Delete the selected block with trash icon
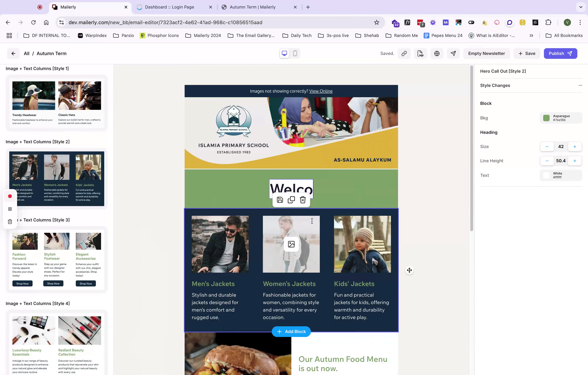588x375 pixels. point(303,200)
